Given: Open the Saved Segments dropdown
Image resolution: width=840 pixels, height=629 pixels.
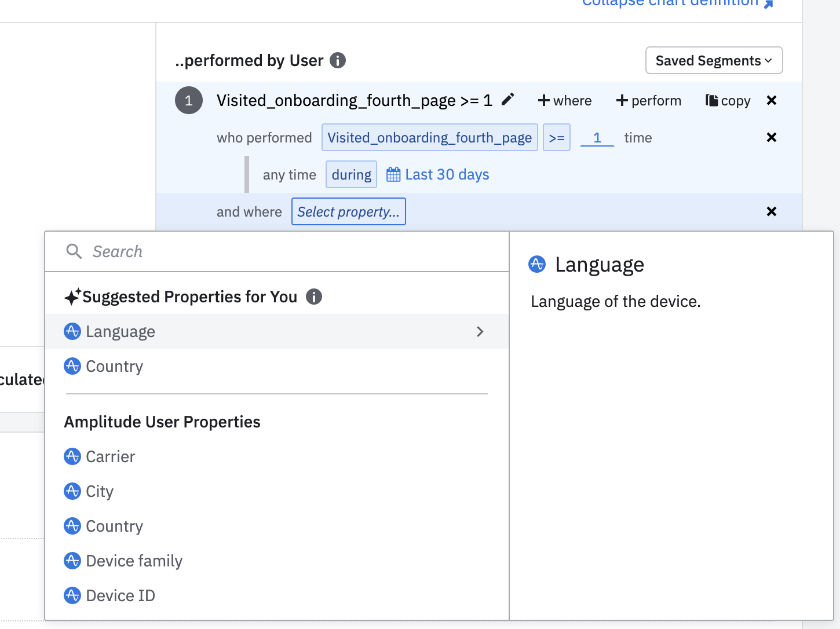Looking at the screenshot, I should click(714, 60).
